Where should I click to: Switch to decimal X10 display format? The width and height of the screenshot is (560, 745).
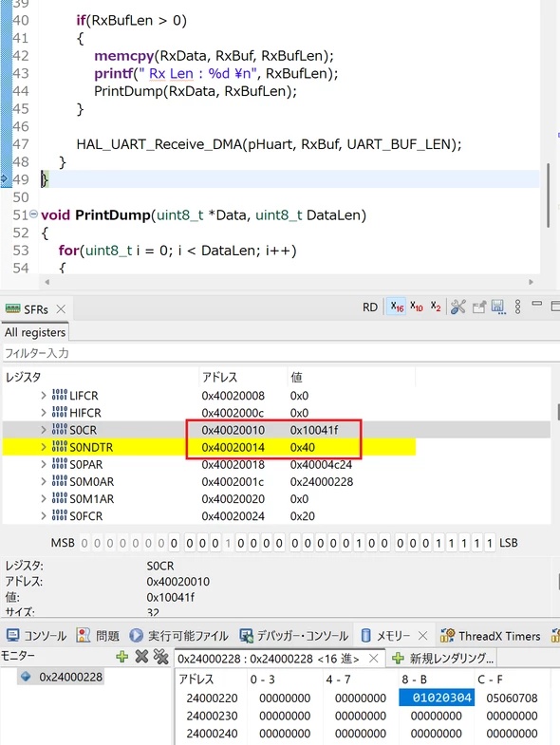[417, 307]
